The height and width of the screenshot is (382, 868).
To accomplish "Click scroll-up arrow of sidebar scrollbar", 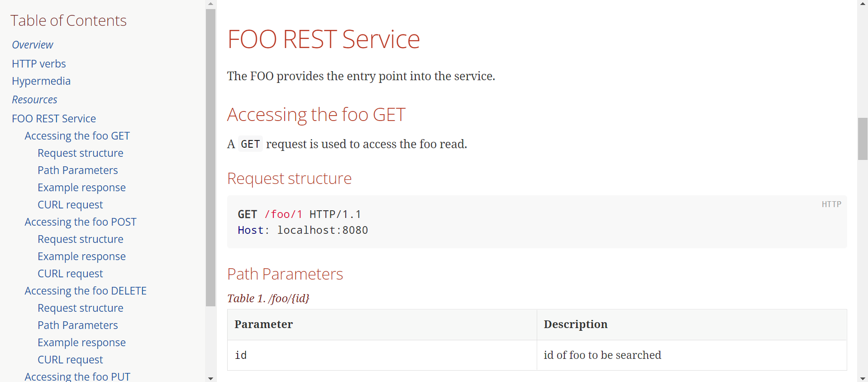I will 210,4.
